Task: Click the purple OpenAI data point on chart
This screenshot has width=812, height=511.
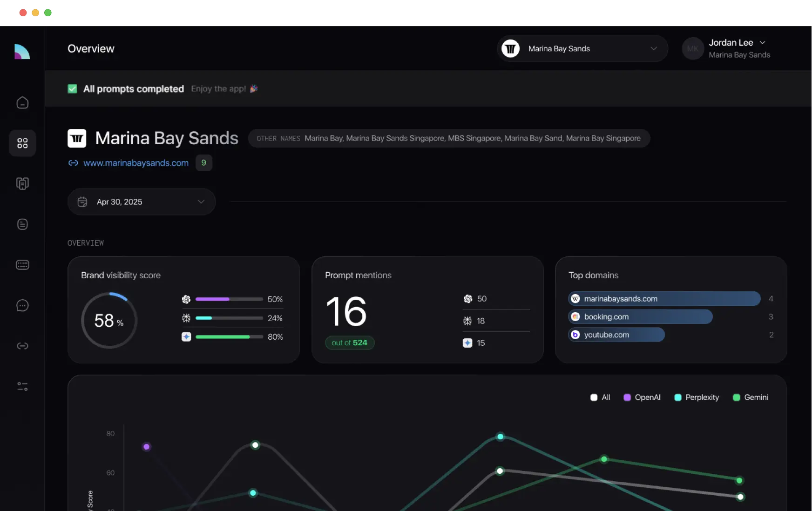Action: (x=147, y=447)
